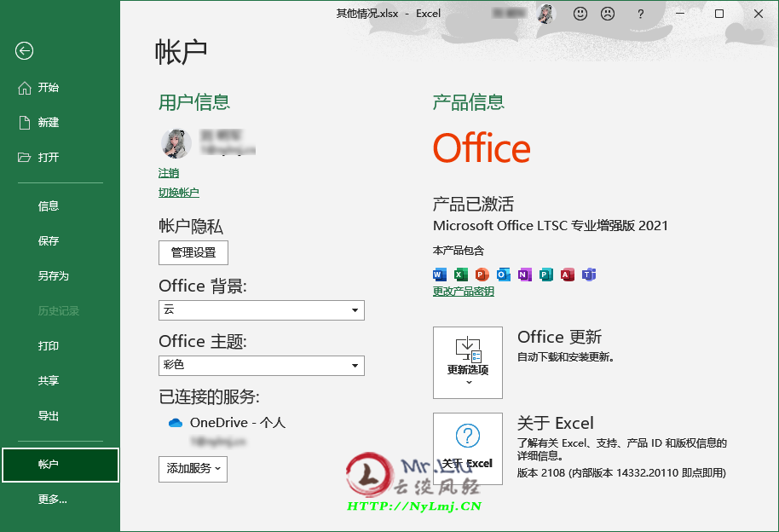Viewport: 779px width, 532px height.
Task: Select the 帐户 sidebar item
Action: tap(61, 465)
